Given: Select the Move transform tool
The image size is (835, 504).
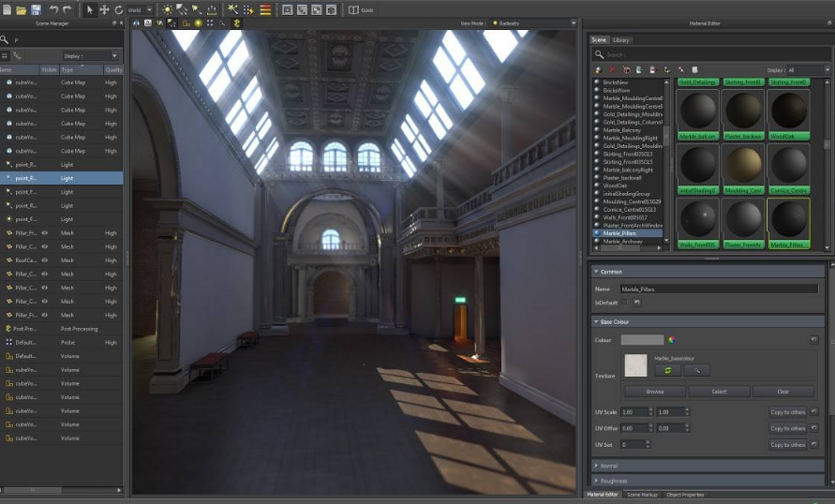Looking at the screenshot, I should 104,9.
